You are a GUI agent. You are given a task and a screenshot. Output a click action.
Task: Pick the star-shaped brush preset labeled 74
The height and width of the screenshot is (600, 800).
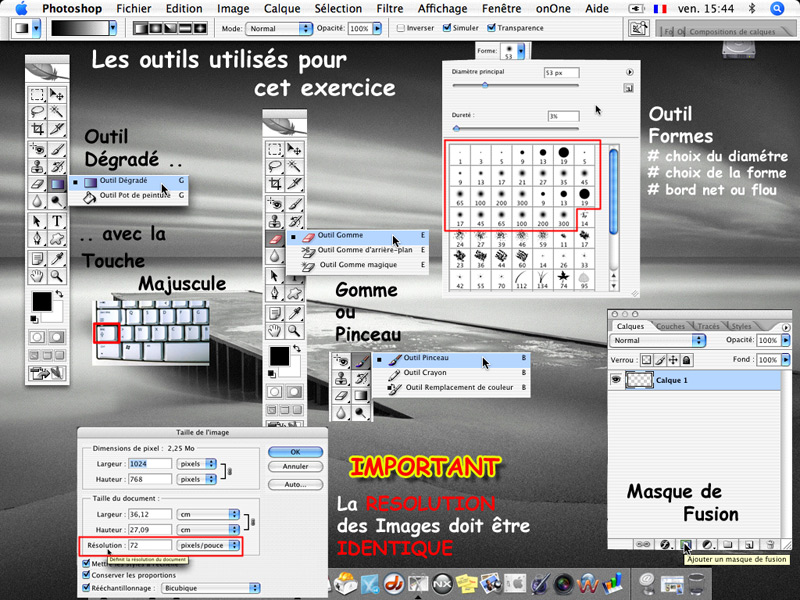tap(563, 279)
